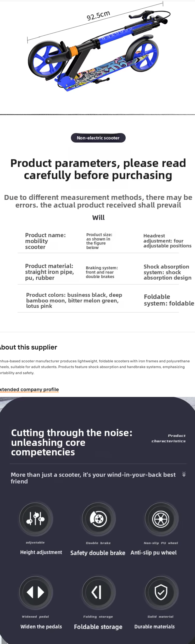Open the Extended company profile link
The image size is (195, 644).
[x=29, y=389]
